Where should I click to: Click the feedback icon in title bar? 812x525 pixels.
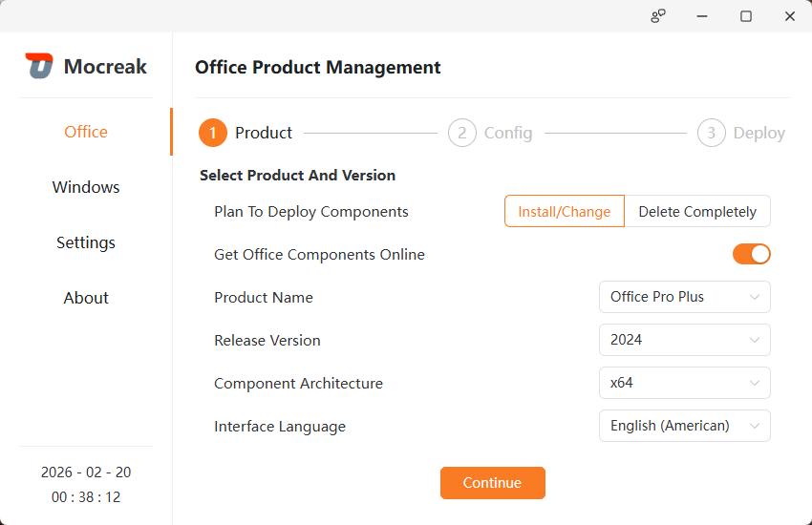(x=658, y=16)
